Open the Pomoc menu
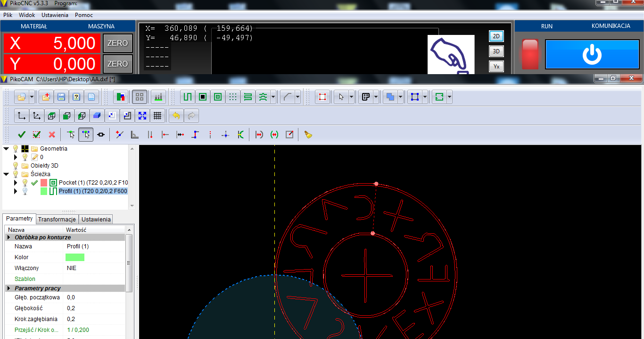 click(x=84, y=15)
